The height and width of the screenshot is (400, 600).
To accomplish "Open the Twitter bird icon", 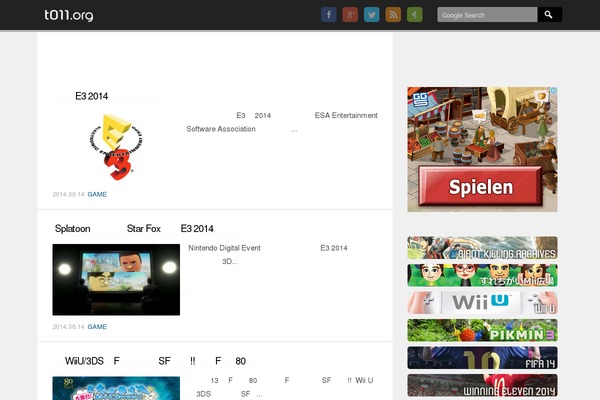I will click(x=371, y=15).
